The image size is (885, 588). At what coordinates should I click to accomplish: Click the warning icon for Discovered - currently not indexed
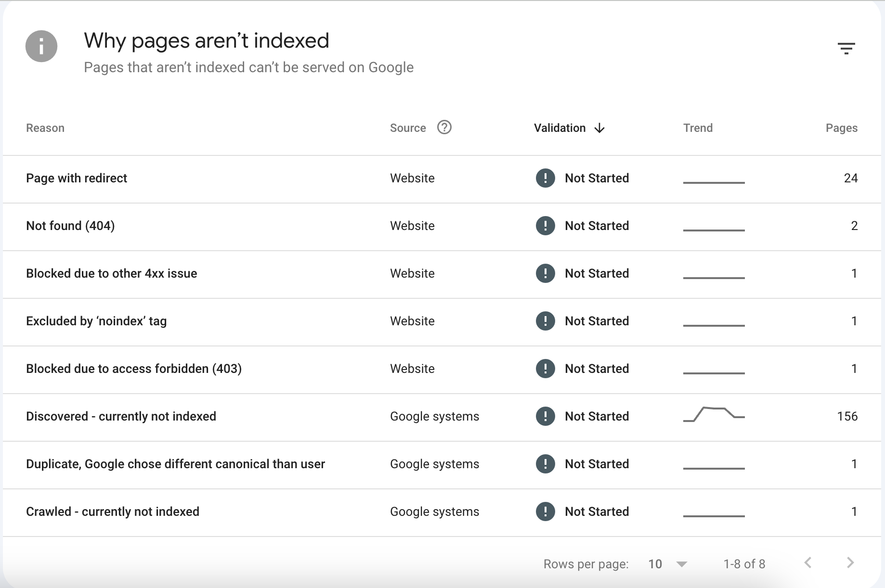545,416
